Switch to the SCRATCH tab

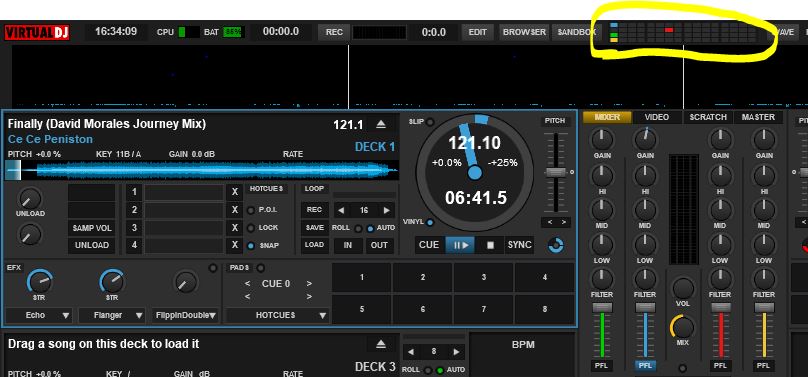(708, 117)
